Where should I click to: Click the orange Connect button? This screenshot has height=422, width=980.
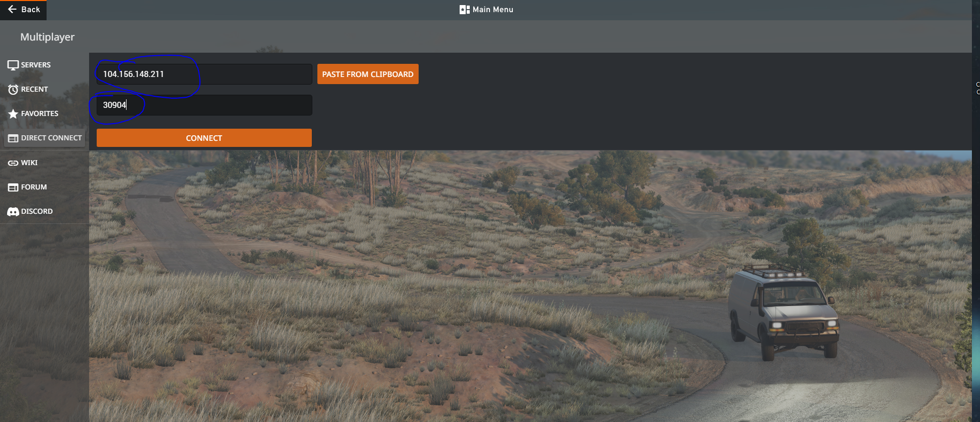pyautogui.click(x=204, y=138)
